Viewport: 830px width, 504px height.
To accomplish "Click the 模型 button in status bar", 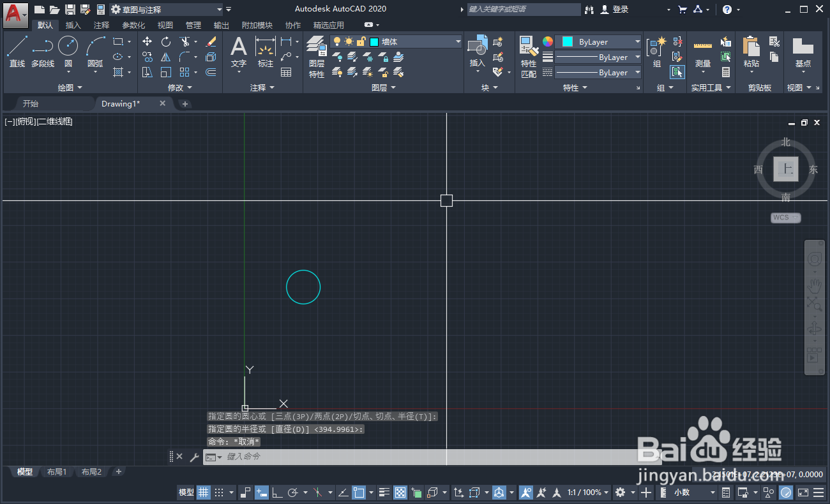I will [186, 493].
